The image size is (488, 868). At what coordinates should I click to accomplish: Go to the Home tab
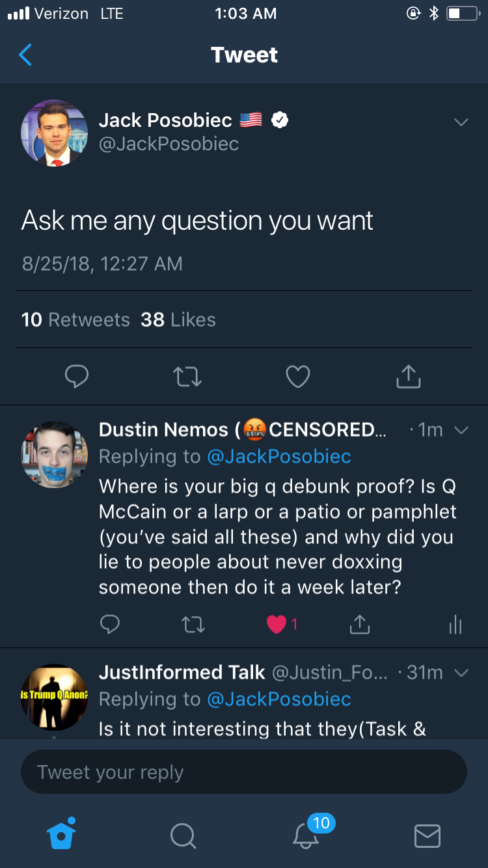point(62,834)
